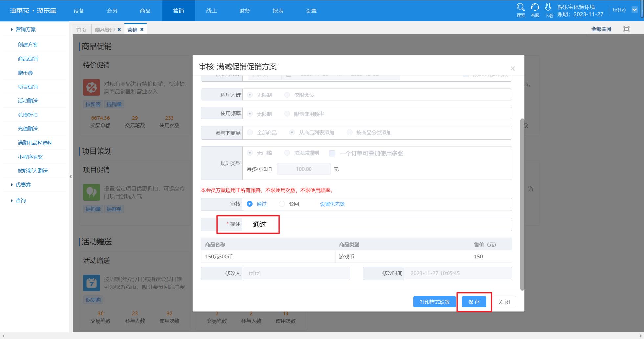The image size is (644, 339).
Task: Select 仅限会员 for 适用人群
Action: tap(287, 95)
